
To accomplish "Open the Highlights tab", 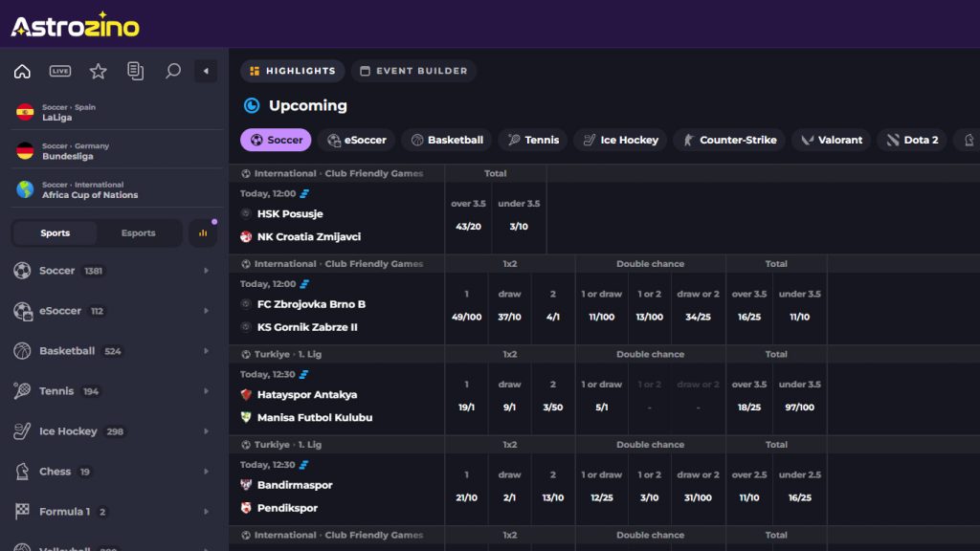I will [293, 71].
